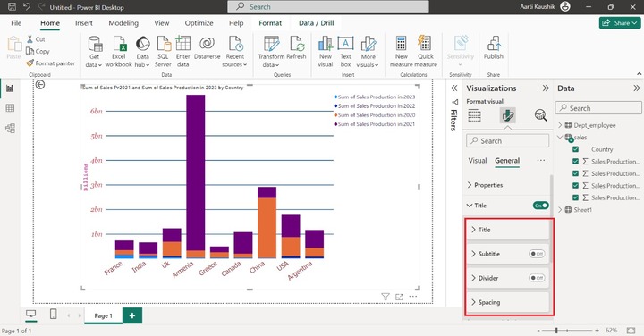The image size is (644, 336).
Task: Insert a Text box
Action: point(345,52)
